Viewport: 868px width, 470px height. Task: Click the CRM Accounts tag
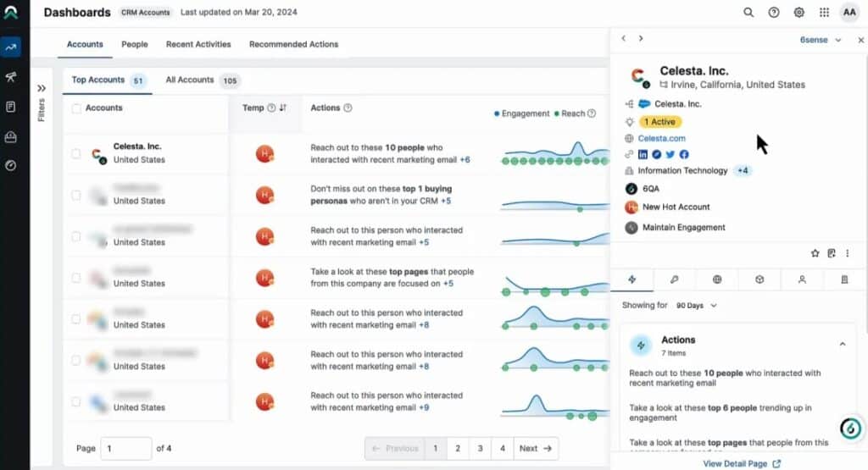coord(146,12)
